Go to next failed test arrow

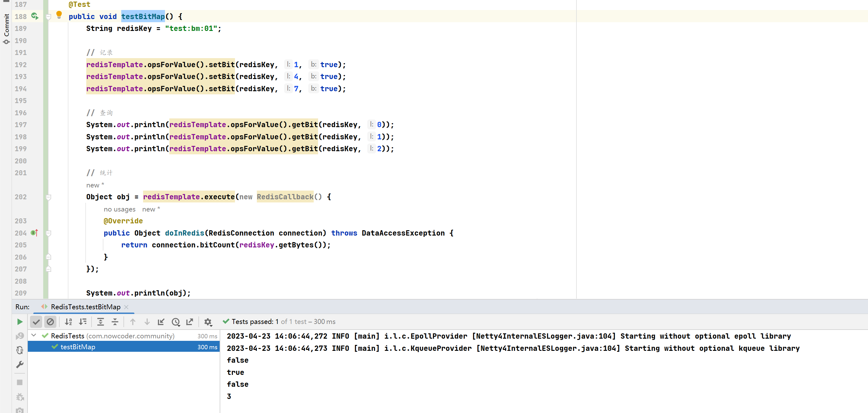pyautogui.click(x=147, y=322)
